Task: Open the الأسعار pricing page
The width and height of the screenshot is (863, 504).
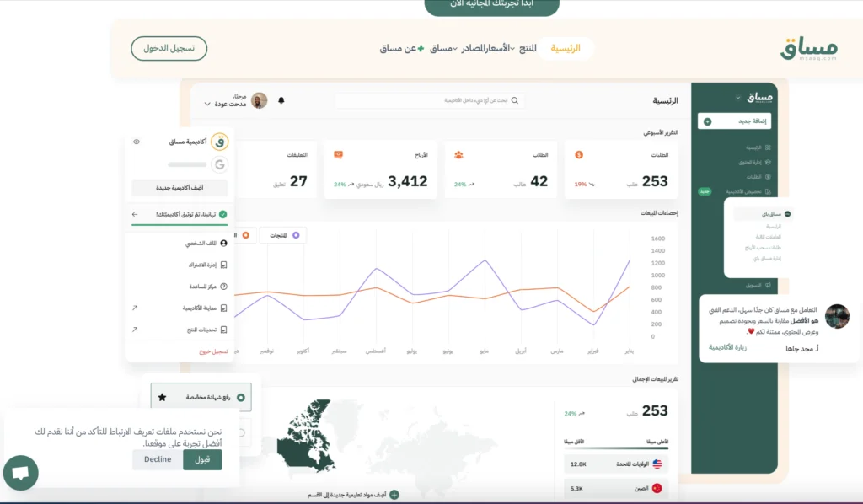Action: [x=500, y=48]
